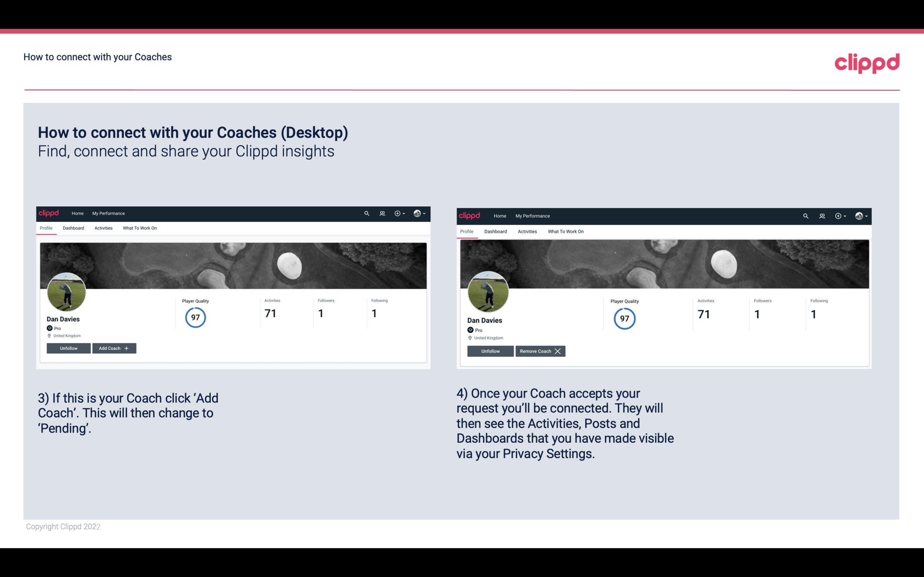Toggle the Pro badge under Dan Davies name
924x577 pixels.
[x=53, y=328]
